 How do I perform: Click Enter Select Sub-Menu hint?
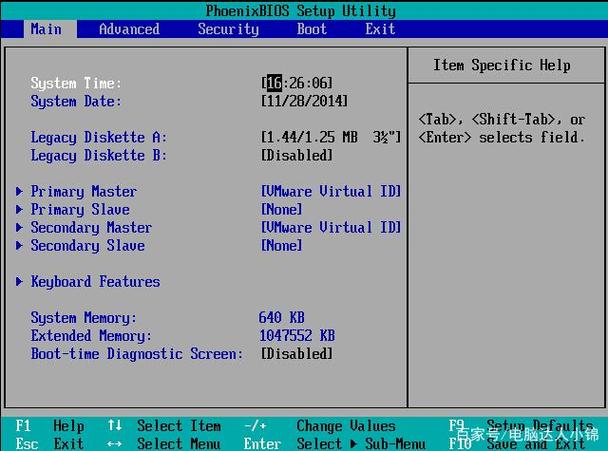pyautogui.click(x=335, y=444)
